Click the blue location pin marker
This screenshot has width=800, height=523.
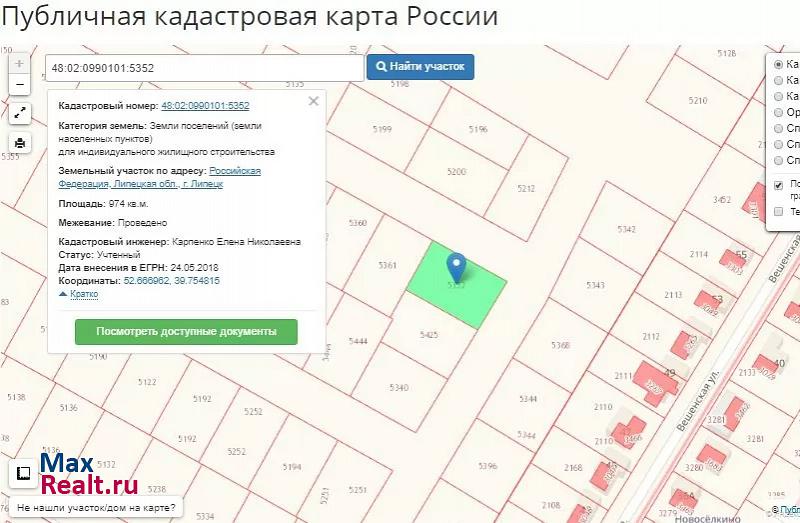[x=456, y=267]
